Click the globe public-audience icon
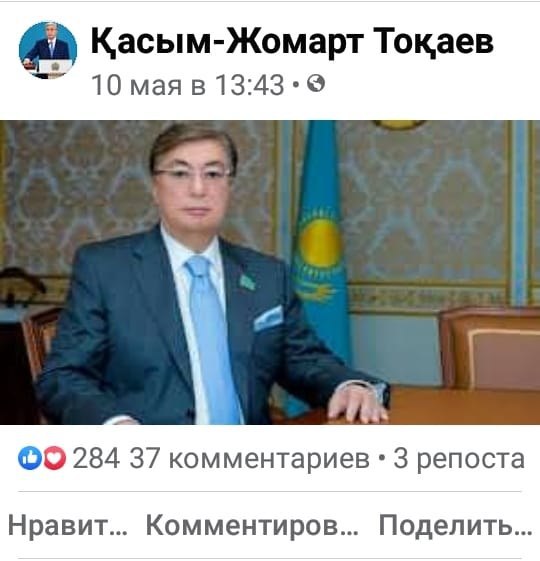The height and width of the screenshot is (561, 540). coord(316,84)
